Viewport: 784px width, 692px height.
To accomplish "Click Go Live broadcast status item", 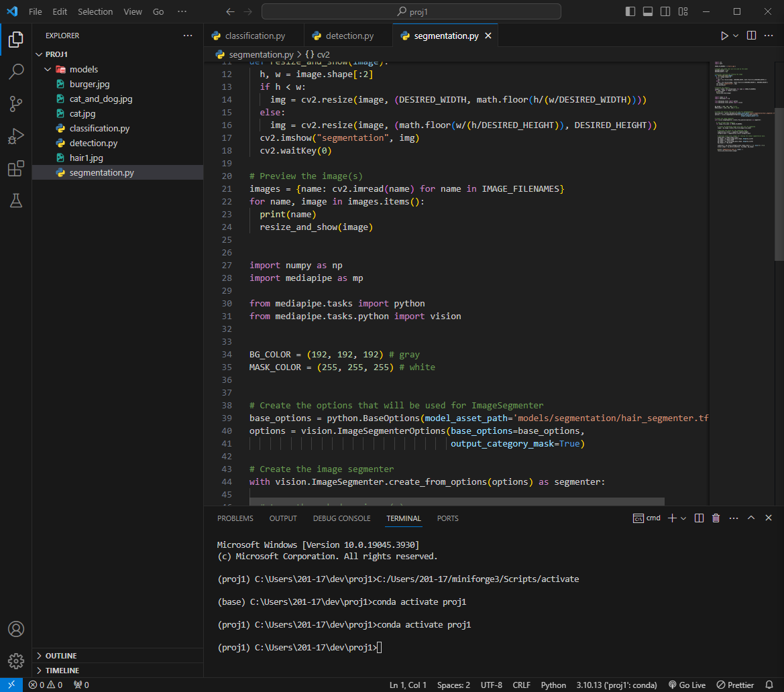I will pyautogui.click(x=687, y=685).
